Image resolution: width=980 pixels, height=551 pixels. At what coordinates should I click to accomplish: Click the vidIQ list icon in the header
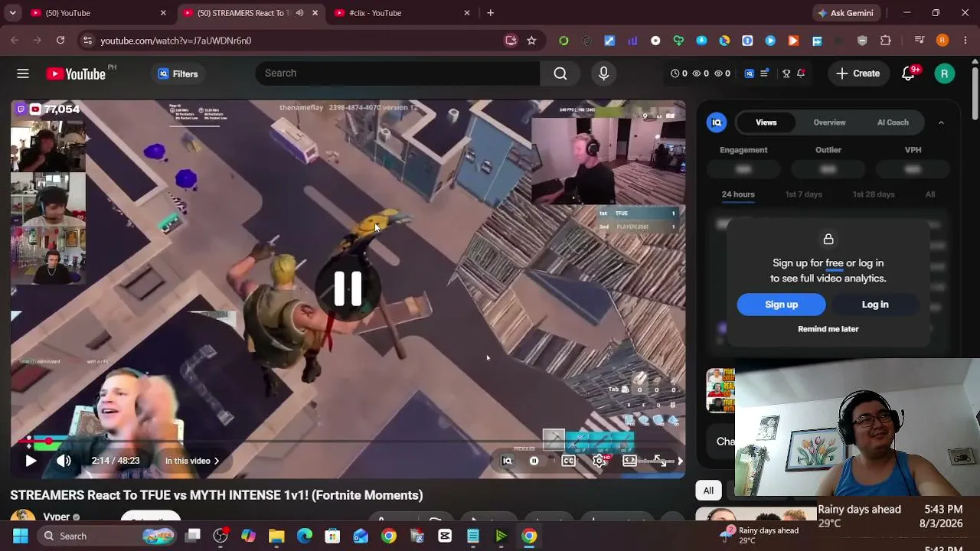(764, 73)
